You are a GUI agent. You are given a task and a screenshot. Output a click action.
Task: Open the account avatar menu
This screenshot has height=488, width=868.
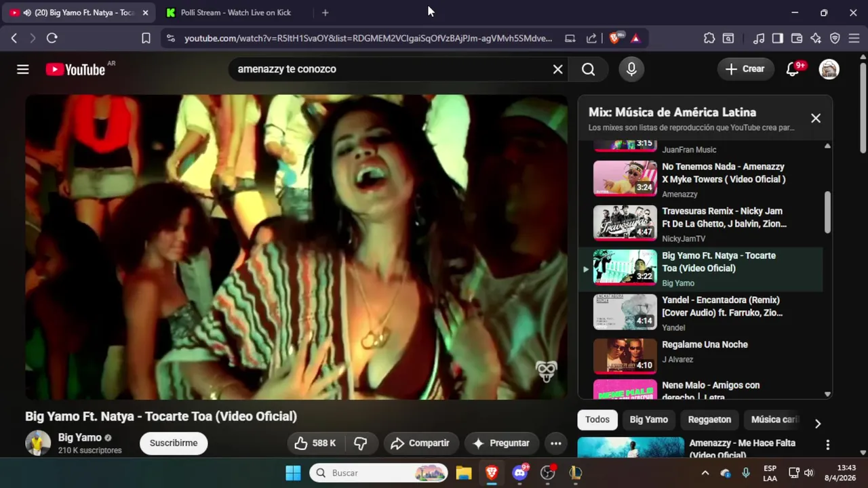click(x=829, y=69)
